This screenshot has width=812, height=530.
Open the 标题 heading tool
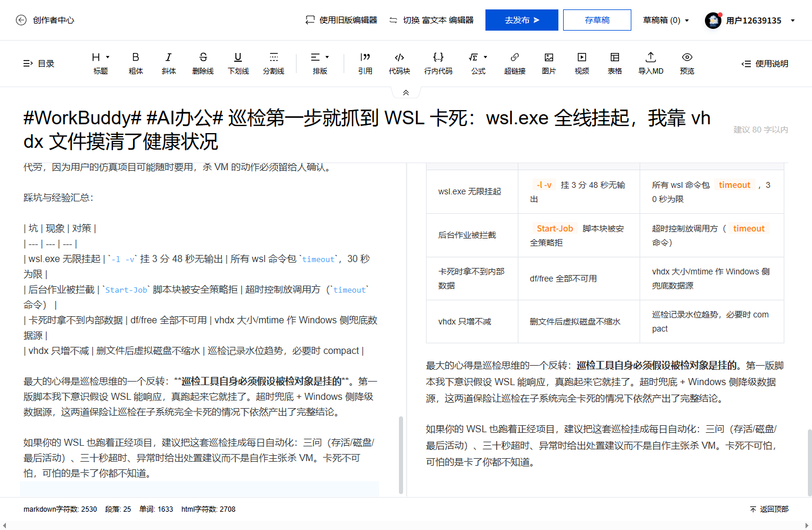click(x=101, y=64)
